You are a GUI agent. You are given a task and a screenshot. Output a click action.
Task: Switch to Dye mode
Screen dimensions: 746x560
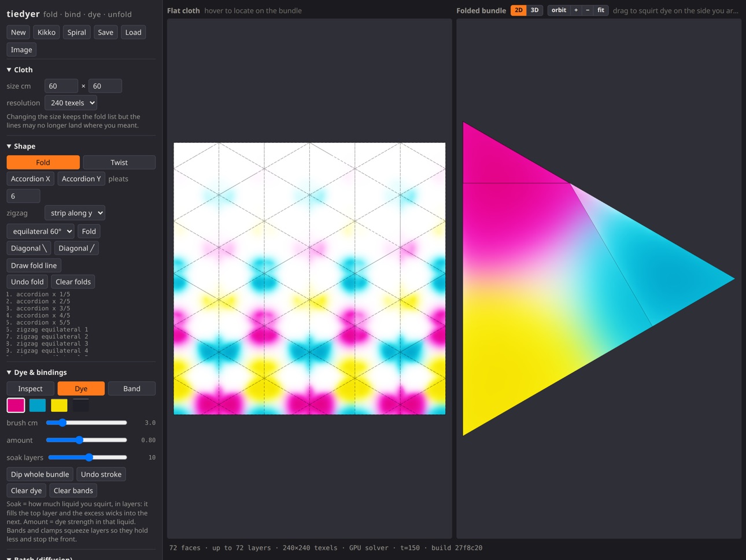tap(81, 389)
